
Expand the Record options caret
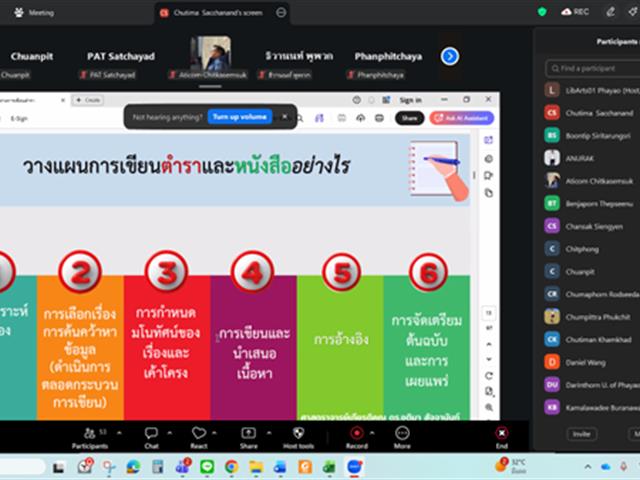[x=372, y=433]
